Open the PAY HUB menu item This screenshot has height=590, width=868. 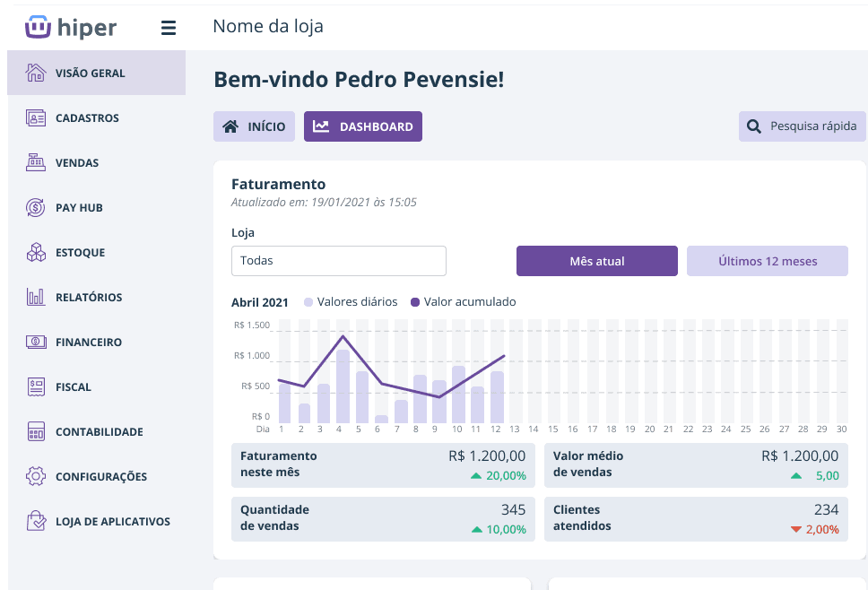coord(96,207)
